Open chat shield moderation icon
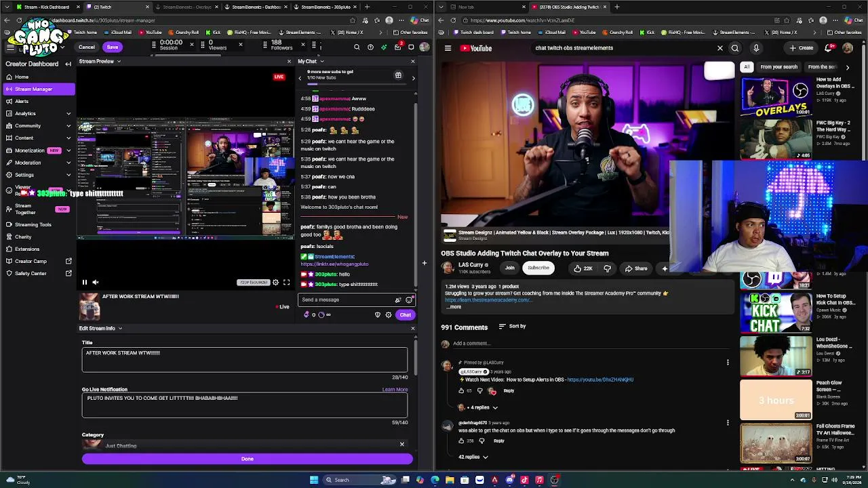Screen dimensions: 868x488 pos(378,314)
